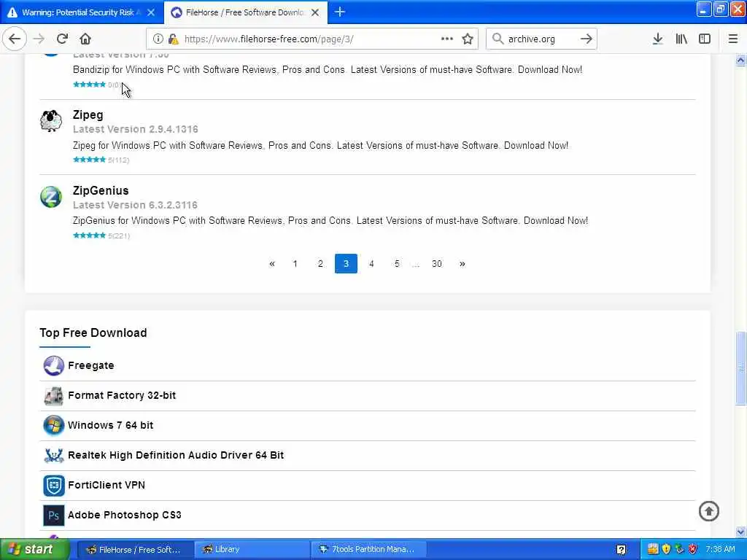The image size is (747, 560).
Task: Click the previous page « arrow
Action: click(271, 264)
